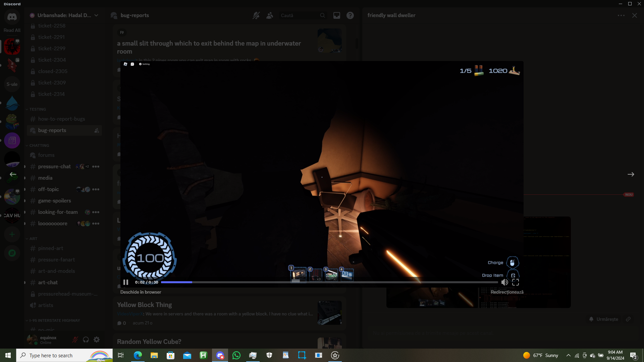Click the Redirecționează button
The image size is (644, 362).
tap(507, 292)
